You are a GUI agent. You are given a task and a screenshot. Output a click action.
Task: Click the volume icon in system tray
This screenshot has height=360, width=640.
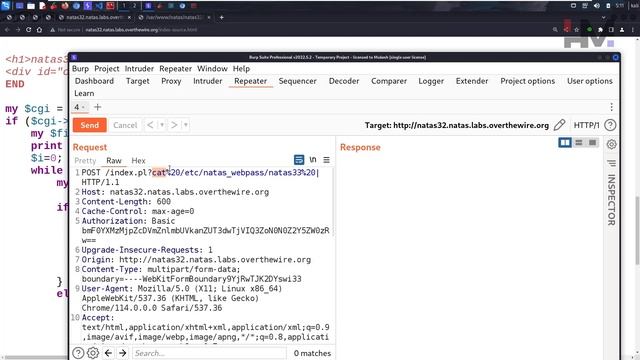597,6
